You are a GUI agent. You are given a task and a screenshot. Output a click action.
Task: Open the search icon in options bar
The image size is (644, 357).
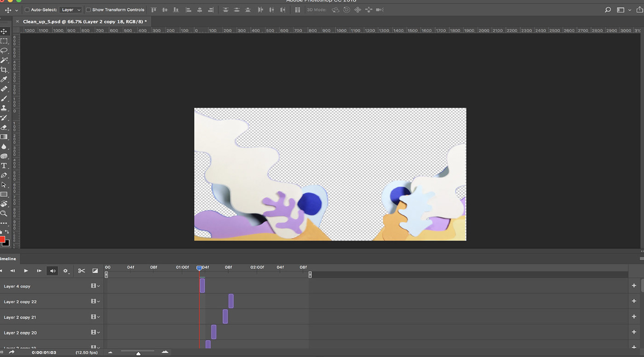608,10
